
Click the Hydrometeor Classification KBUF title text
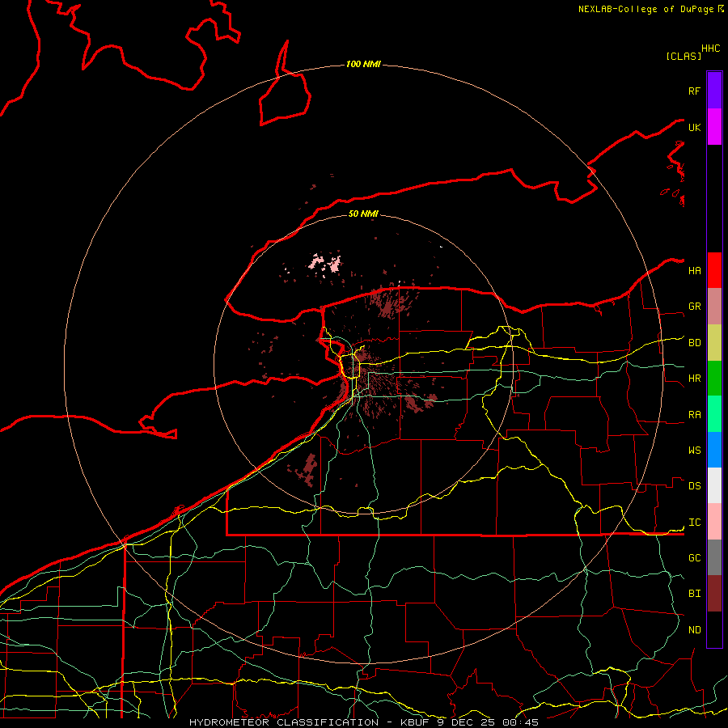(364, 722)
